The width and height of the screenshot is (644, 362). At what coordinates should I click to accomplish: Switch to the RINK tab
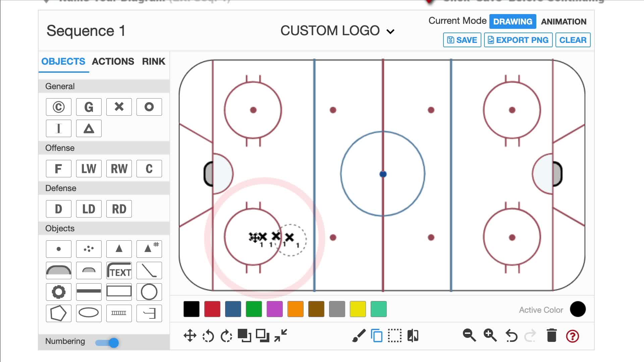[154, 61]
